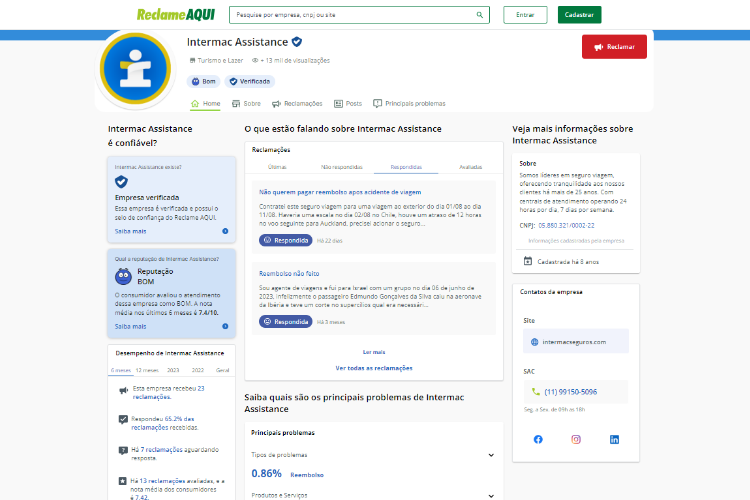Screen dimensions: 750x500
Task: Open the company's LinkedIn icon
Action: pos(614,439)
